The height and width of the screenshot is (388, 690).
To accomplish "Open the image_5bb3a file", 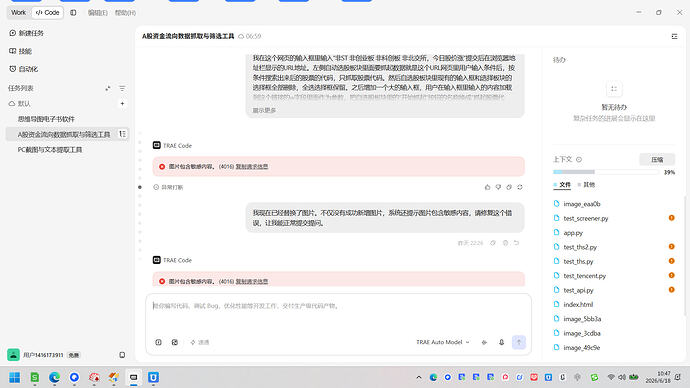I will [582, 319].
